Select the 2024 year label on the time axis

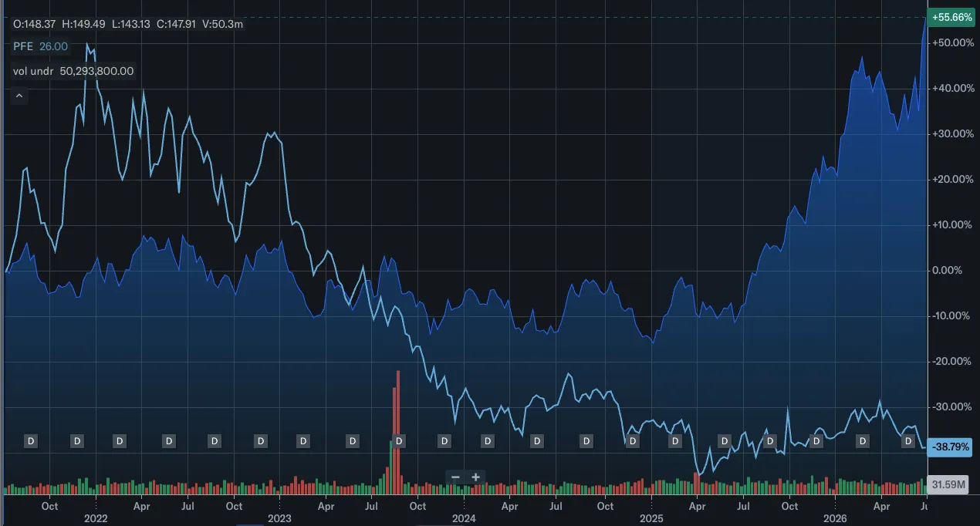(x=464, y=519)
